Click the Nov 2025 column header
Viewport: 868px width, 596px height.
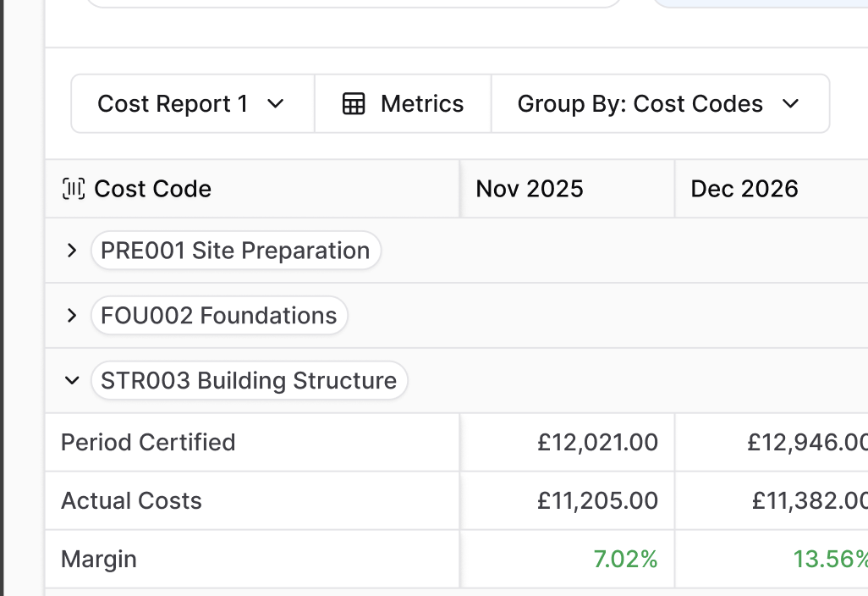pyautogui.click(x=530, y=189)
